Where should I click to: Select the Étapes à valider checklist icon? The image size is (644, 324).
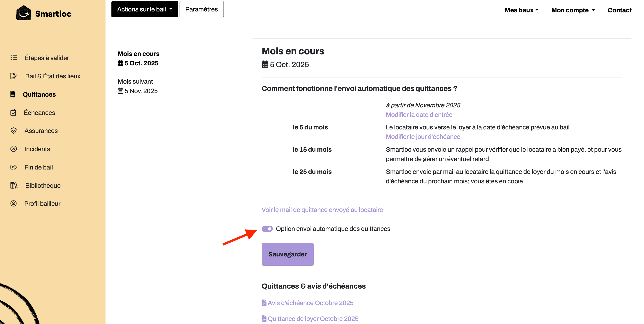pos(14,58)
